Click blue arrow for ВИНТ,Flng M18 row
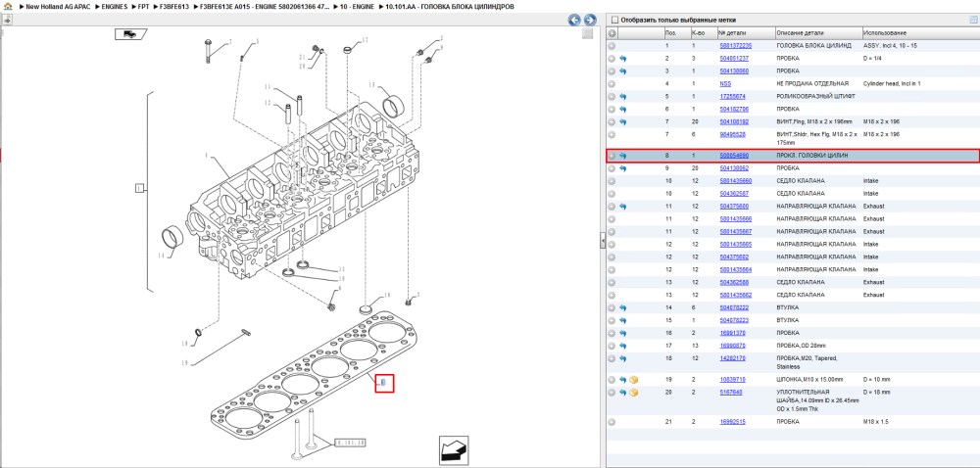Viewport: 980px width, 468px height. tap(623, 121)
